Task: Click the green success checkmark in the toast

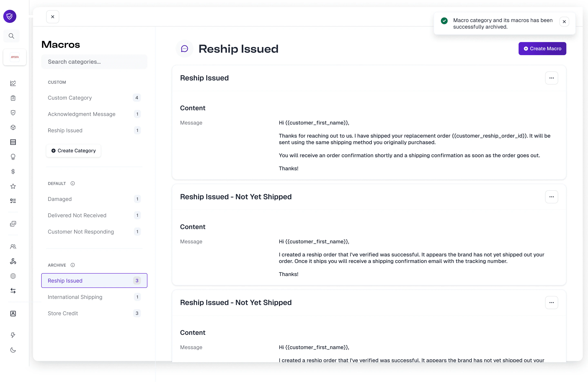Action: [444, 21]
